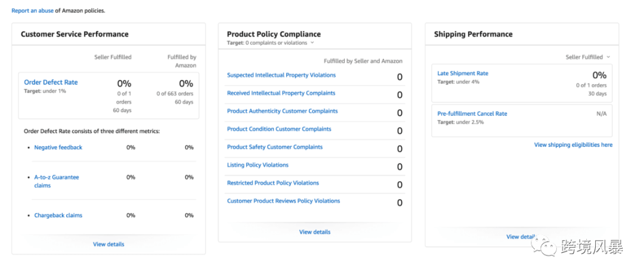644x275 pixels.
Task: Expand the Target complaints or violations dropdown
Action: click(312, 43)
